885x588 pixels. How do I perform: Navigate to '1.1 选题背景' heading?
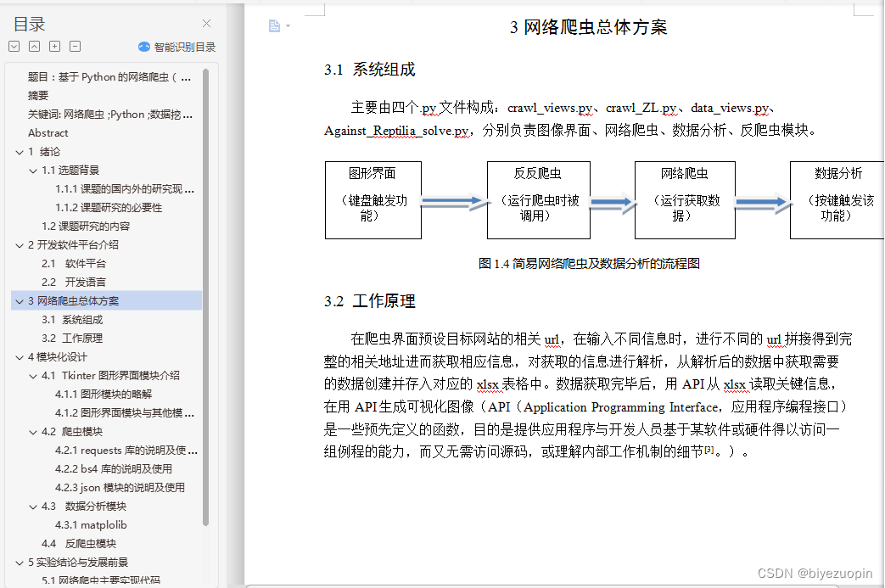[x=70, y=170]
